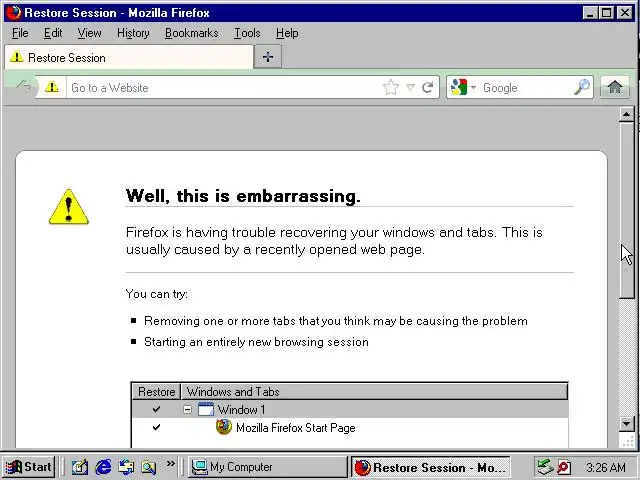The height and width of the screenshot is (480, 640).
Task: Open the Help menu
Action: click(x=287, y=33)
